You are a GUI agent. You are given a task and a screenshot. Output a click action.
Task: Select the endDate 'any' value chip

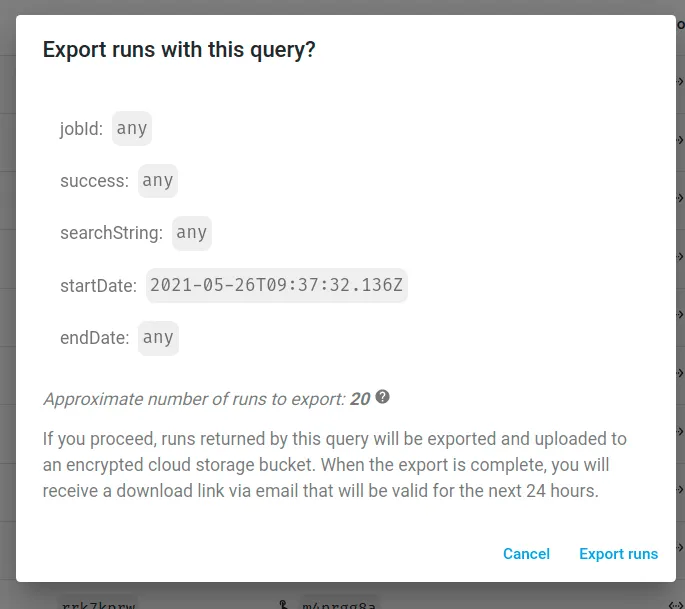coord(158,337)
